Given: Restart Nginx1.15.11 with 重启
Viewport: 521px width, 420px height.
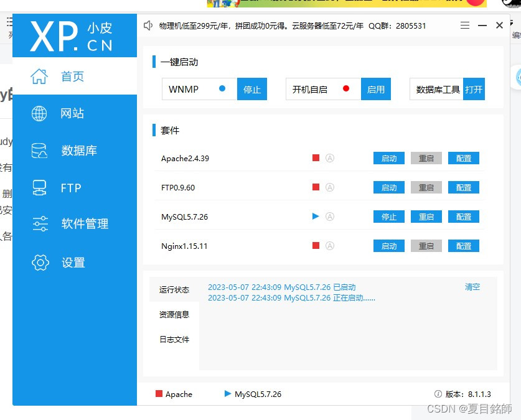Looking at the screenshot, I should click(426, 246).
